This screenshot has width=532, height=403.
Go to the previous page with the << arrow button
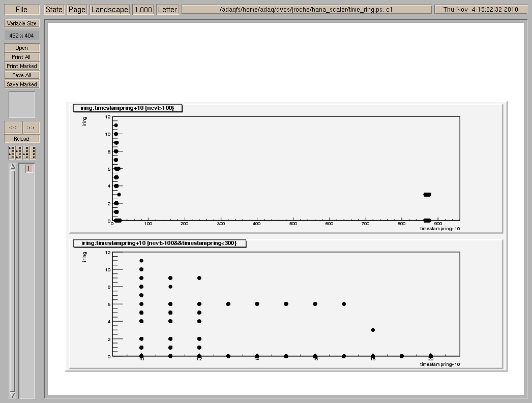(x=13, y=128)
